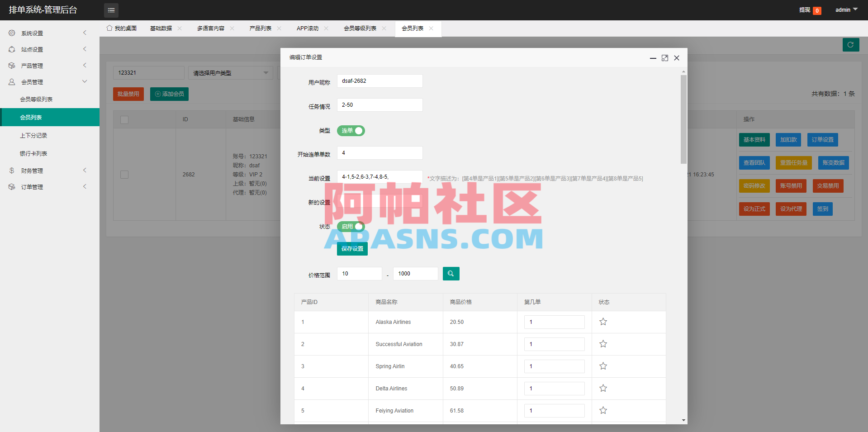
Task: Click the price range search magnifier icon
Action: pyautogui.click(x=451, y=274)
